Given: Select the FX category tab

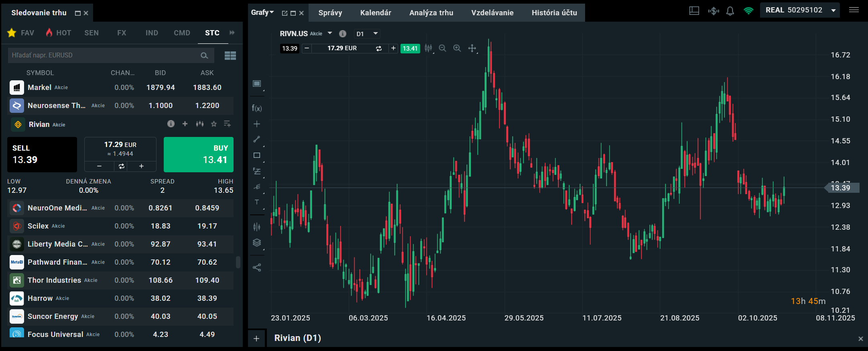Looking at the screenshot, I should tap(122, 33).
